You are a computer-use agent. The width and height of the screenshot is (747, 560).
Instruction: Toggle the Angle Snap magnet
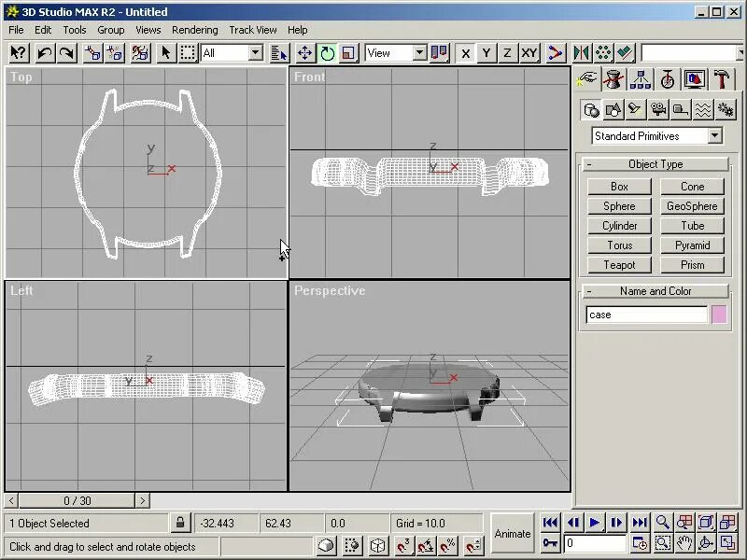(x=426, y=545)
